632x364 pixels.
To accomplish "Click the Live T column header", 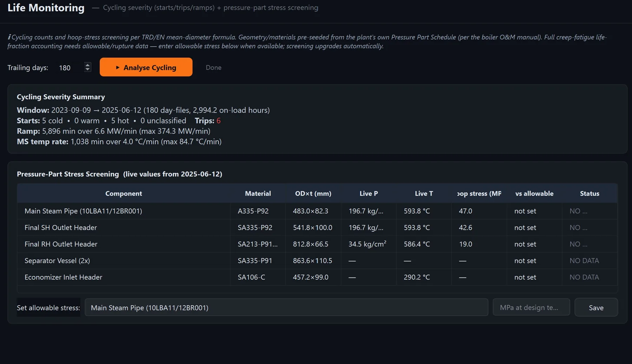I will [424, 193].
